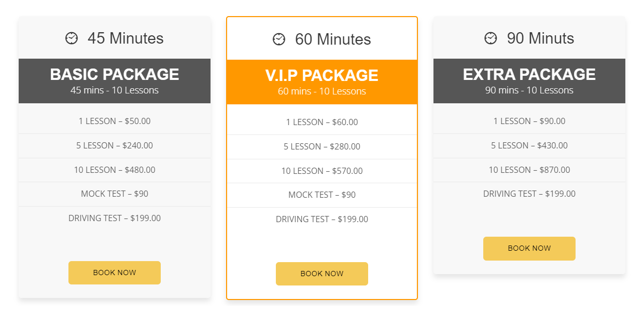644x313 pixels.
Task: Click BOOK NOW under Extra Package
Action: coord(529,248)
